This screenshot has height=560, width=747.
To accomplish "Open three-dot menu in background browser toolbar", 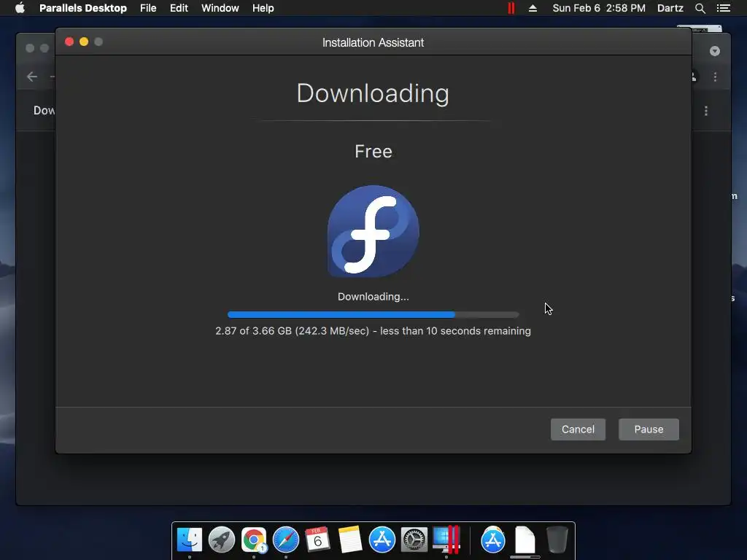I will pos(715,77).
